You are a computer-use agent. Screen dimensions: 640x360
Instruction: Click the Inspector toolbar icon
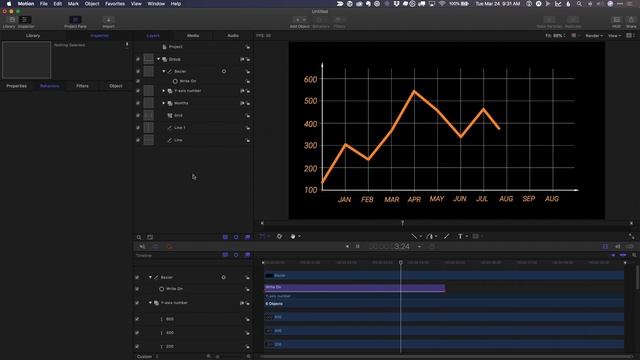click(25, 20)
